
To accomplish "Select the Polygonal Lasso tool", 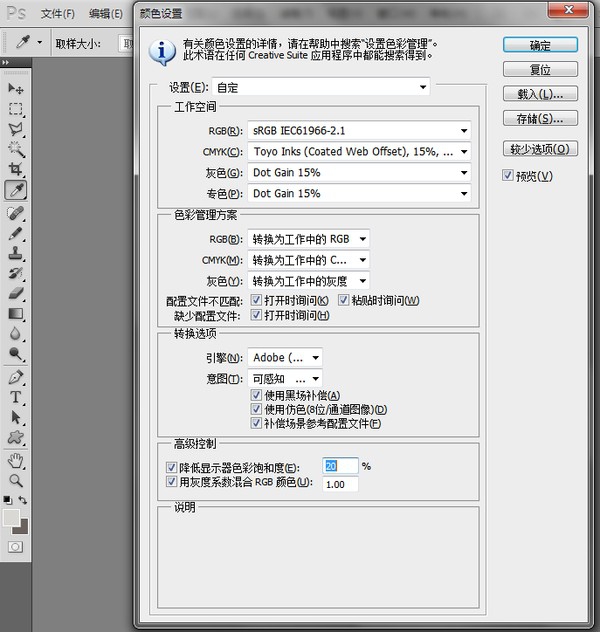I will 16,129.
